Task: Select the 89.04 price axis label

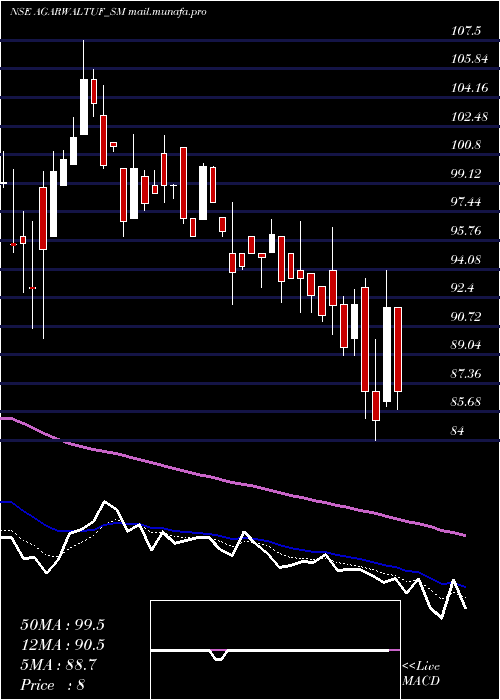Action: [x=467, y=345]
